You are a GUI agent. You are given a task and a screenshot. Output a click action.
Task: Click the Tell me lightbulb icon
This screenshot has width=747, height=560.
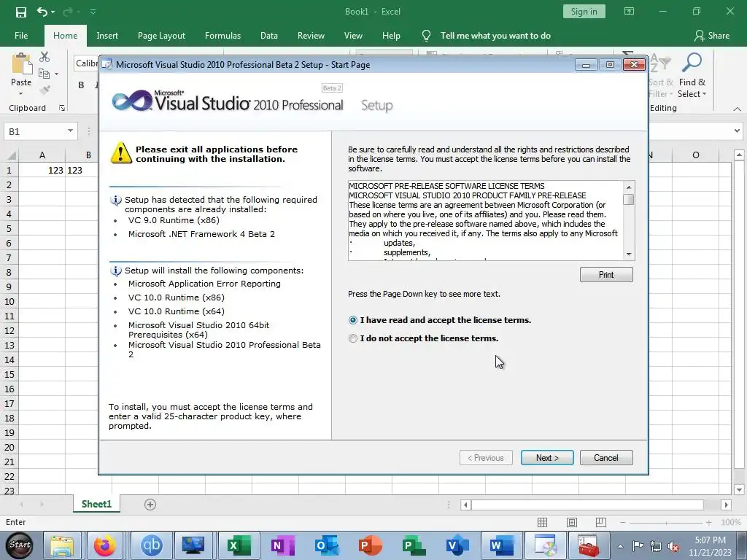click(426, 36)
